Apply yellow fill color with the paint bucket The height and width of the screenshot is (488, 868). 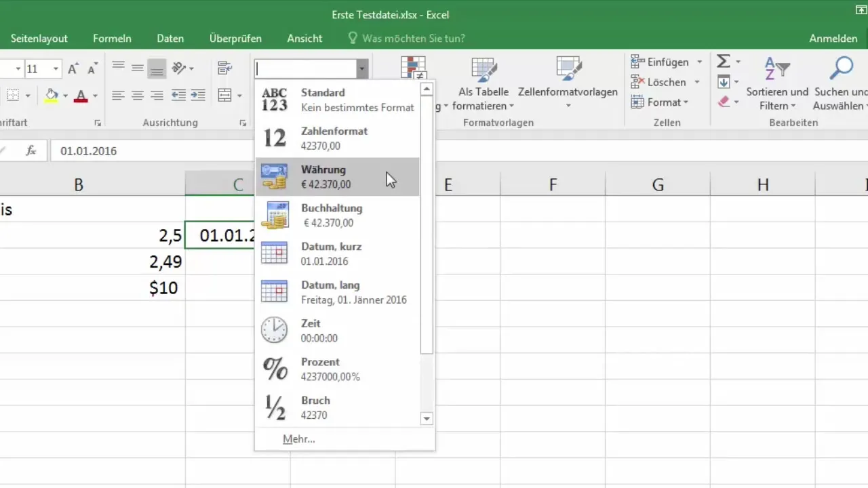(x=52, y=96)
